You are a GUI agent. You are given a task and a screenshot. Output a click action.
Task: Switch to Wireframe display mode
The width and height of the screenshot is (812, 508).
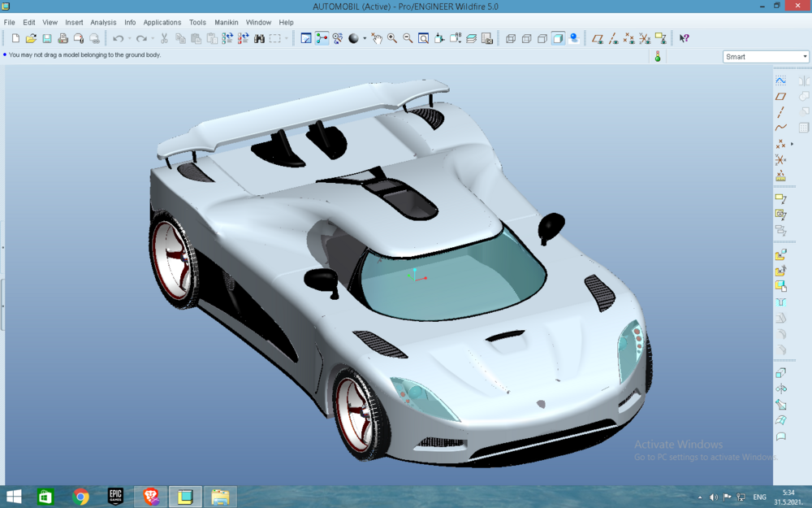(x=511, y=38)
